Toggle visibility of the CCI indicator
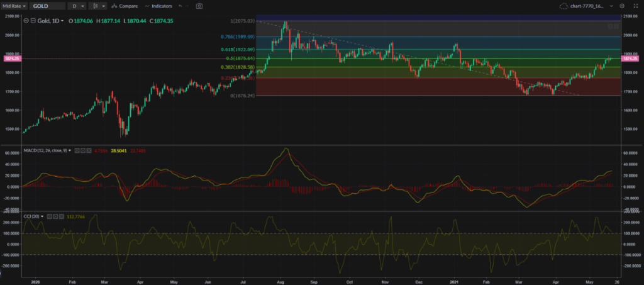Screen dimensions: 644x285 point(48,216)
